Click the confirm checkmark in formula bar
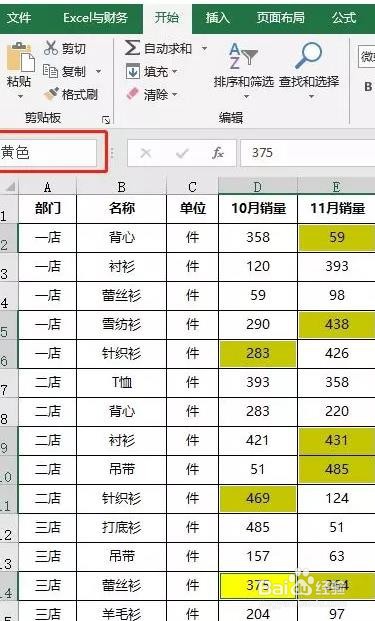This screenshot has width=375, height=621. pyautogui.click(x=182, y=153)
